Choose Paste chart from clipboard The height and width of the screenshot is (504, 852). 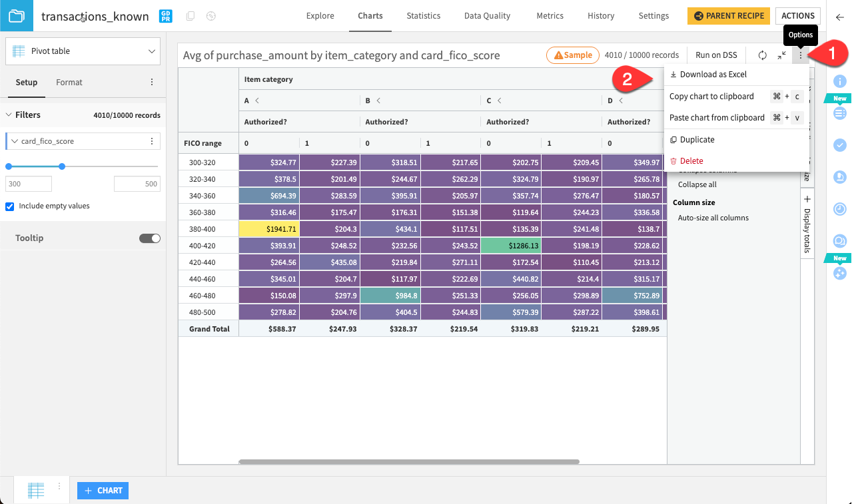(x=737, y=118)
